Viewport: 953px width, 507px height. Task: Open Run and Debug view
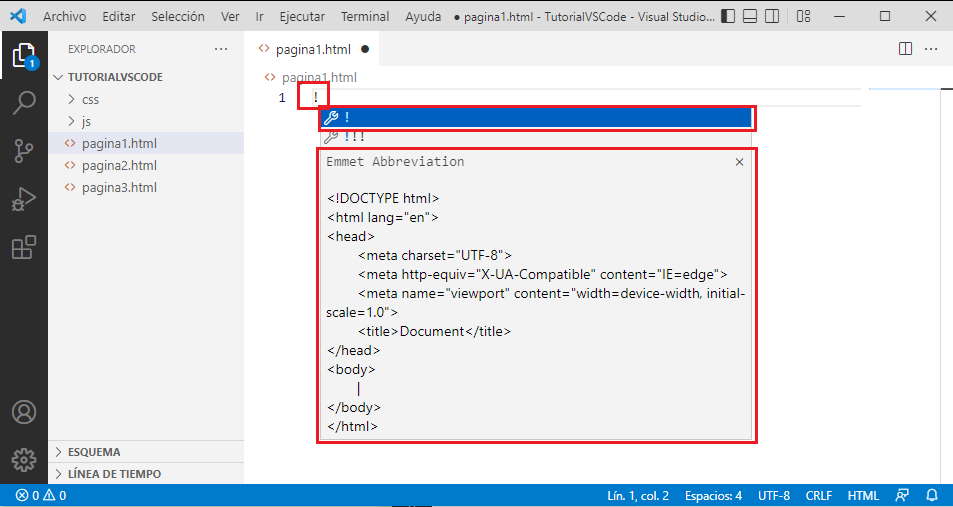pos(24,199)
